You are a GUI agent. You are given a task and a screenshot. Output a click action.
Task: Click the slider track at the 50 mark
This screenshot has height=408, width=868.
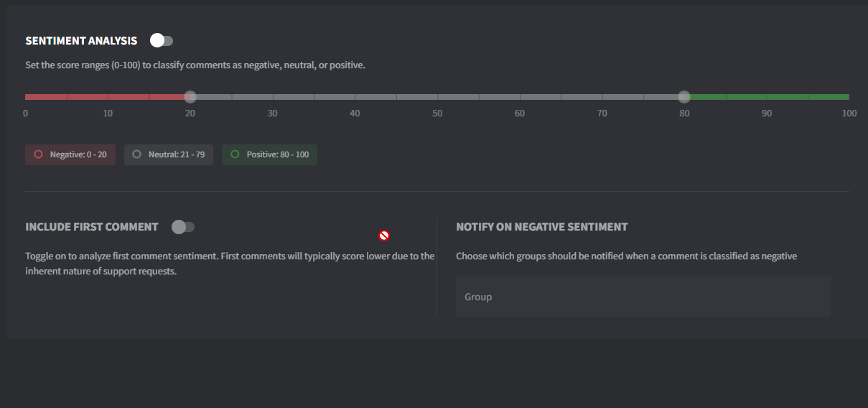(x=437, y=97)
